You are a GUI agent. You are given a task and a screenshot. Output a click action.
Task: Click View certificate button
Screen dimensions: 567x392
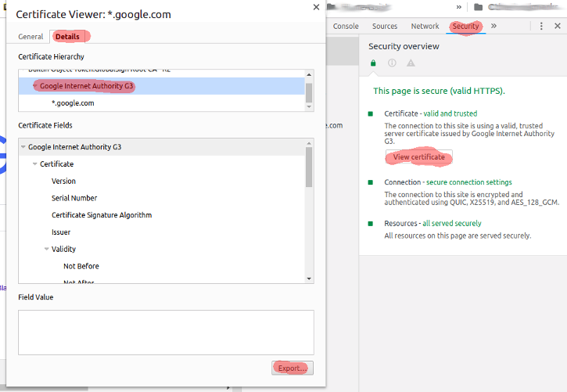pyautogui.click(x=418, y=157)
